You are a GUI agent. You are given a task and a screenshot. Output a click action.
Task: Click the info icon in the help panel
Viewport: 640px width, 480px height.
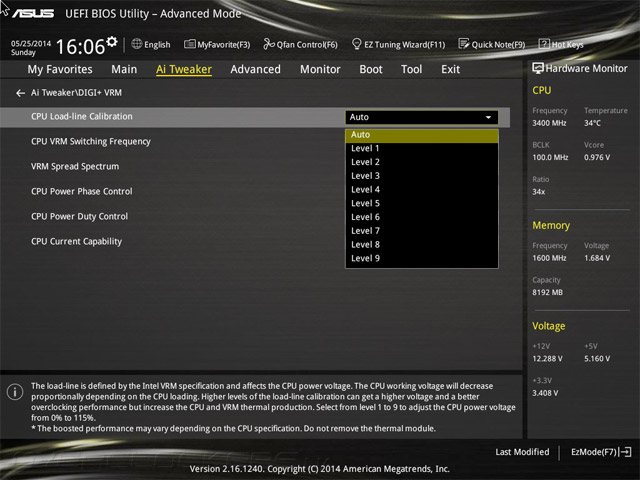tap(15, 392)
